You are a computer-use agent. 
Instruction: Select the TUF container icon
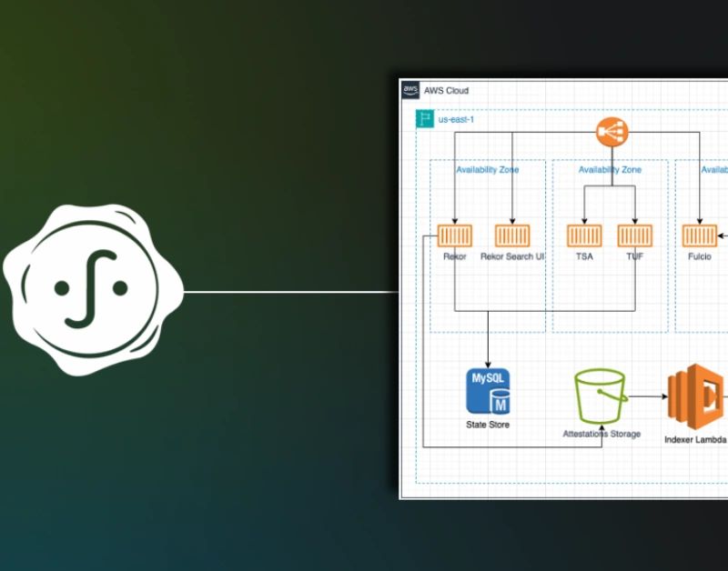[634, 235]
